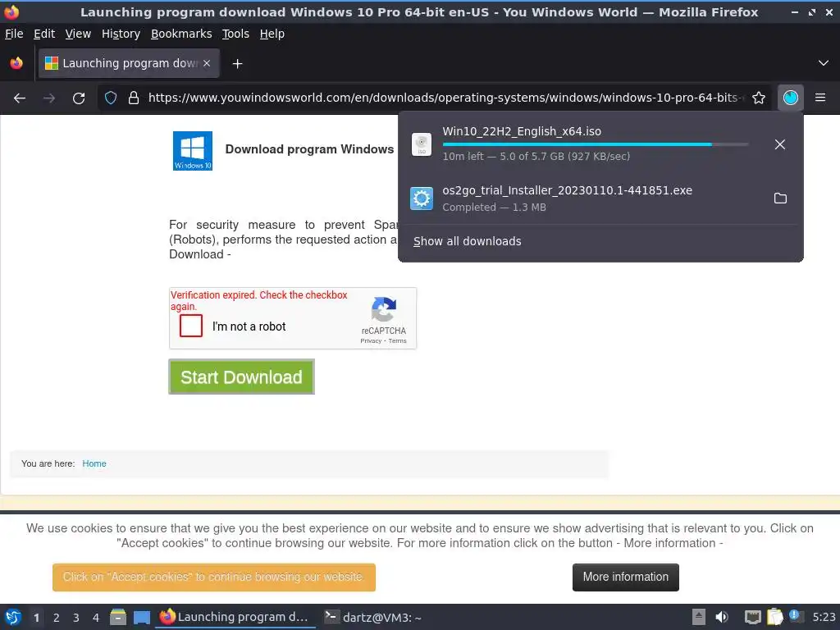
Task: Reload the current page
Action: point(79,98)
